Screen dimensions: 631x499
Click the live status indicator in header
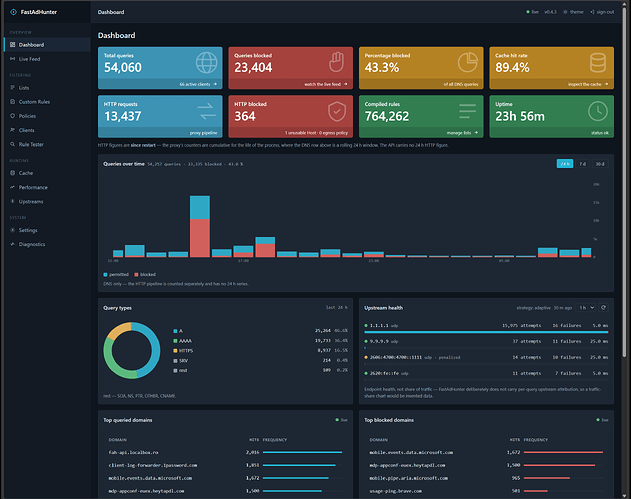click(532, 12)
